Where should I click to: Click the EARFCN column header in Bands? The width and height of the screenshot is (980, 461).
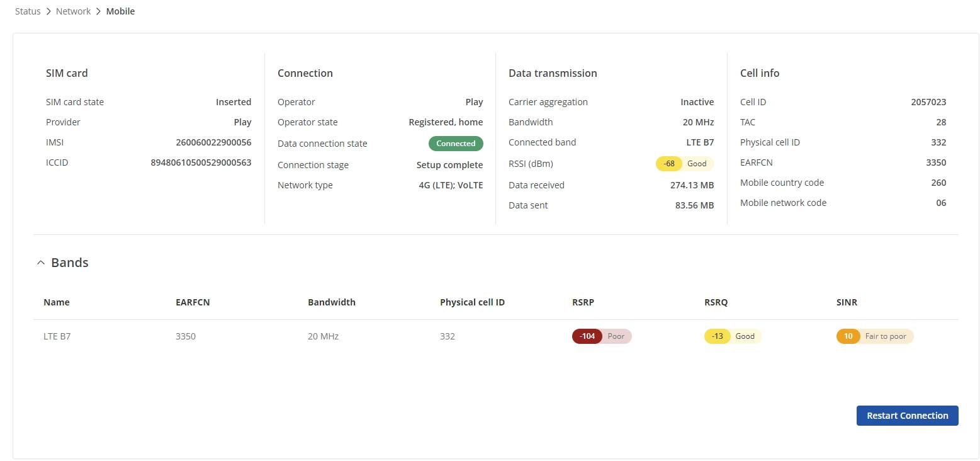coord(193,302)
